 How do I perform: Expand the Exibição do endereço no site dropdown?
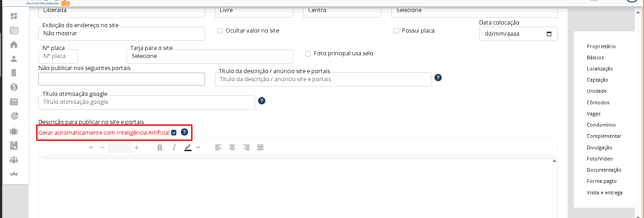coord(121,33)
